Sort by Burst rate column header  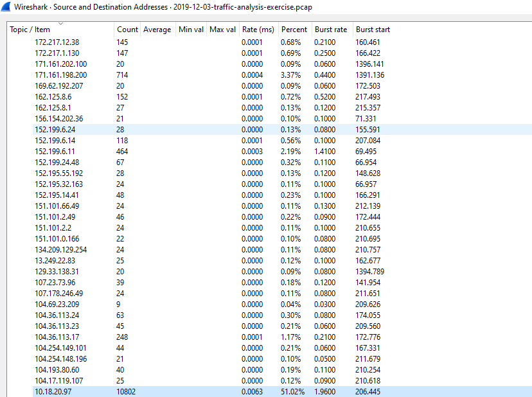click(x=332, y=30)
